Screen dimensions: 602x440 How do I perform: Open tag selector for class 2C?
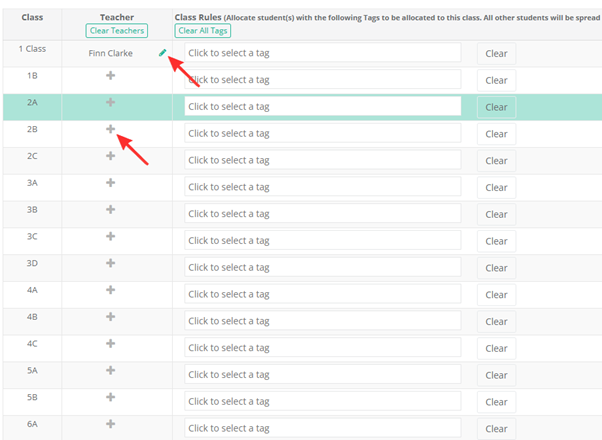[322, 160]
